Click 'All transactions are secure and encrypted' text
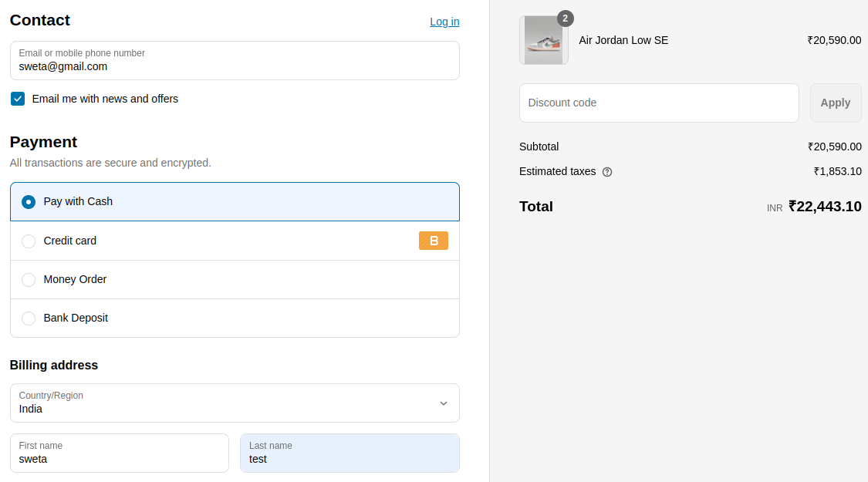The image size is (868, 482). pos(110,163)
